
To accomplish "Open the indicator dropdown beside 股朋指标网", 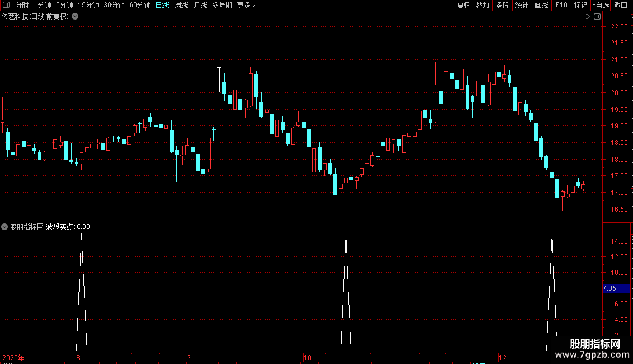I will pos(4,227).
